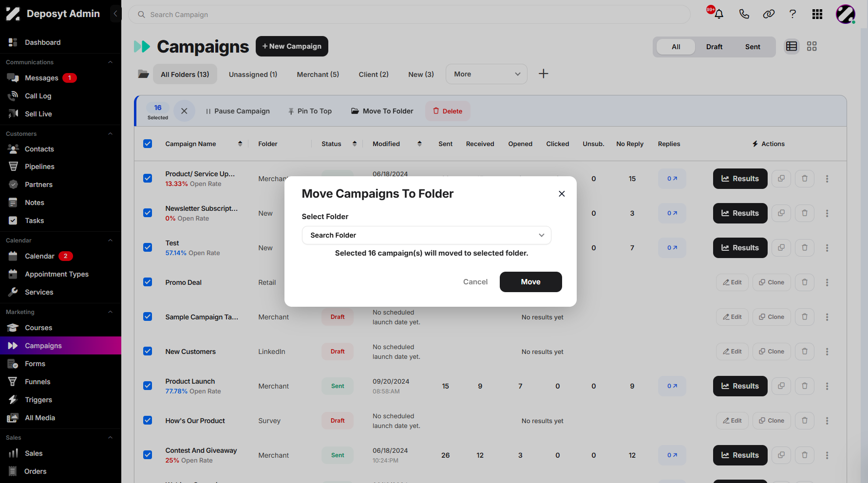Switch to card grid view icon
This screenshot has width=868, height=483.
pos(811,46)
